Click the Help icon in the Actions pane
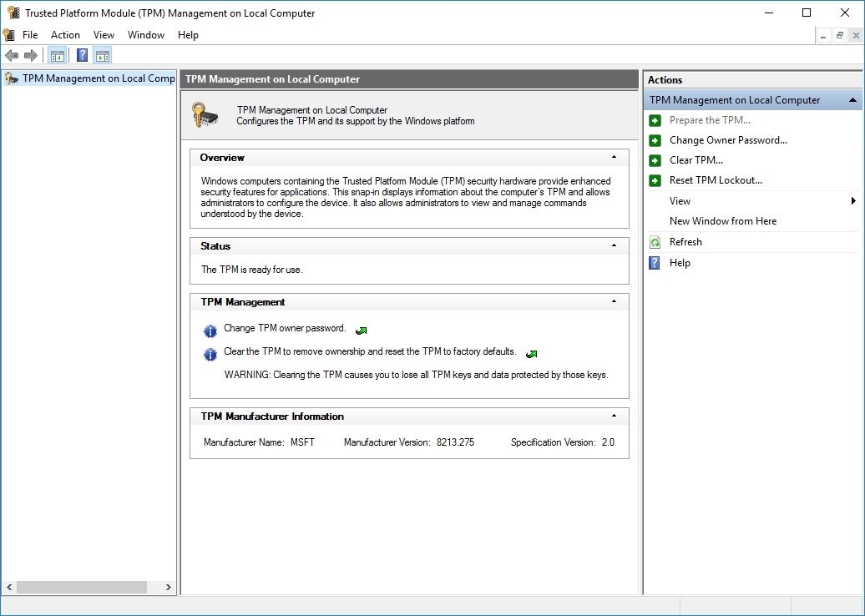865x616 pixels. click(655, 262)
